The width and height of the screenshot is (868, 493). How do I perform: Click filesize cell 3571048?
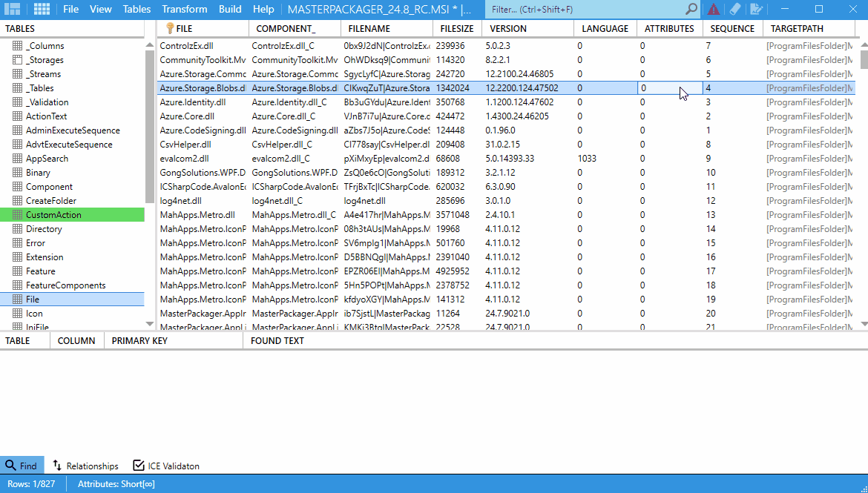click(x=457, y=215)
